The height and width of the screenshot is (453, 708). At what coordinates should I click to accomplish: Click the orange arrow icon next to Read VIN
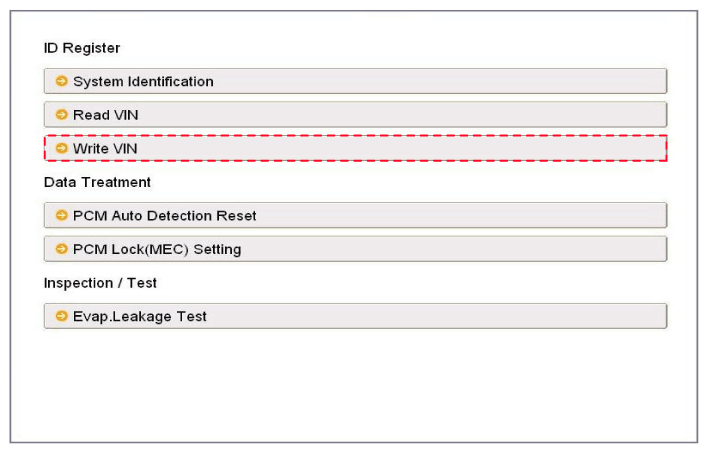pos(61,115)
